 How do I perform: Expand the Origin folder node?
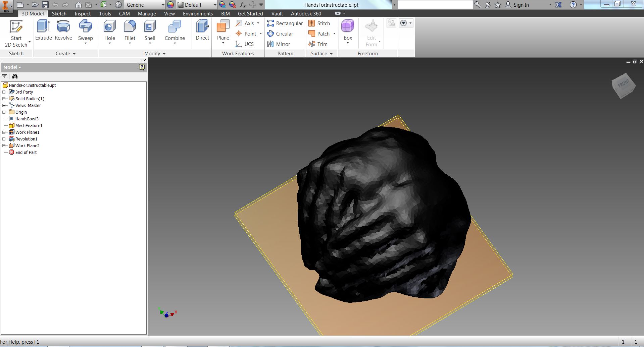[4, 112]
